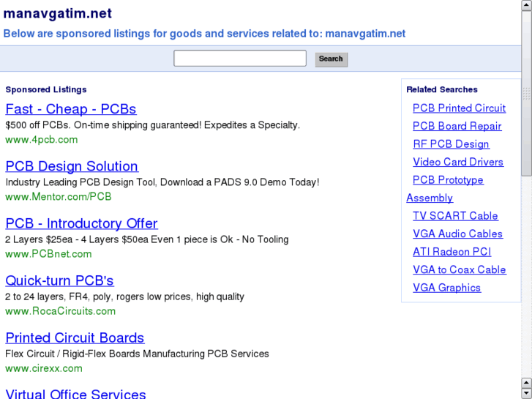Click the Related Searches heading
This screenshot has width=532, height=399.
442,89
